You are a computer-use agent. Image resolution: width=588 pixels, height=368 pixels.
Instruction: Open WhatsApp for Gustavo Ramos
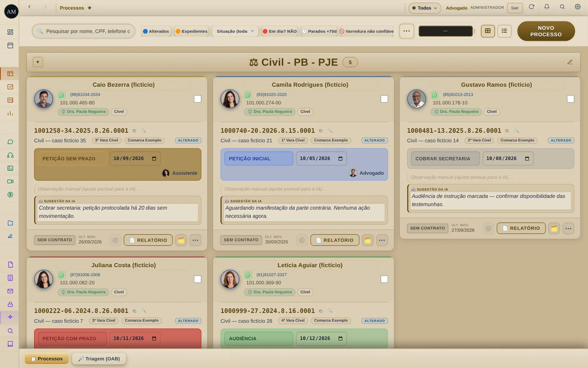click(x=435, y=95)
